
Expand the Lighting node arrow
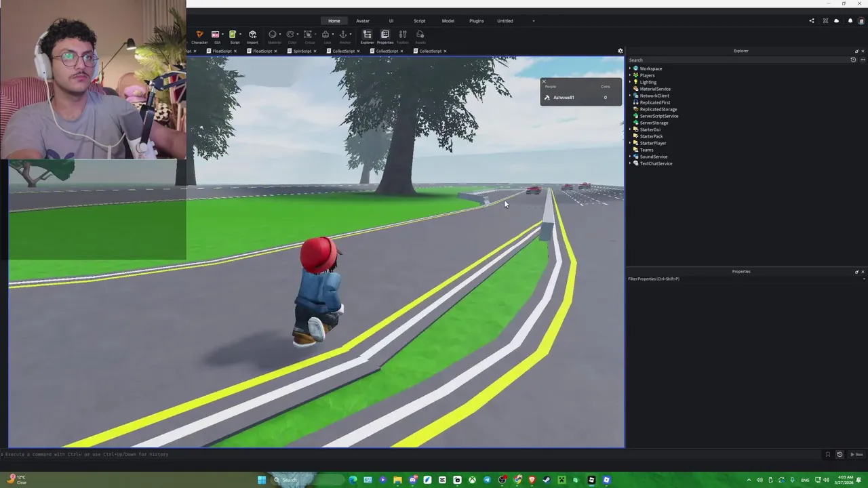click(630, 82)
